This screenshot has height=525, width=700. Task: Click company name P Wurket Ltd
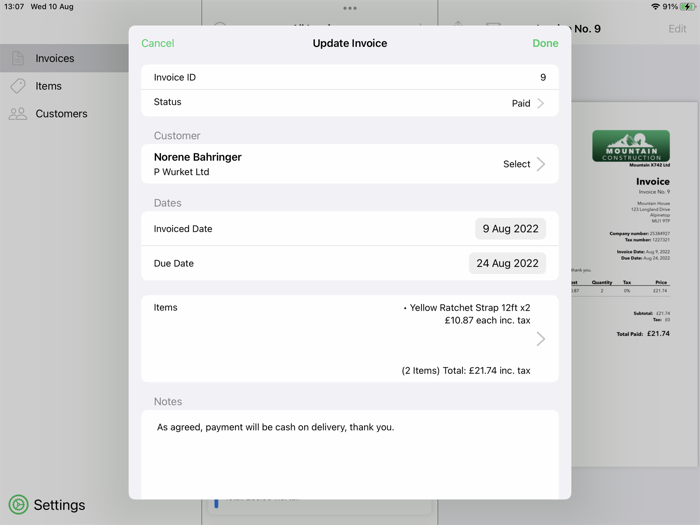pos(181,172)
